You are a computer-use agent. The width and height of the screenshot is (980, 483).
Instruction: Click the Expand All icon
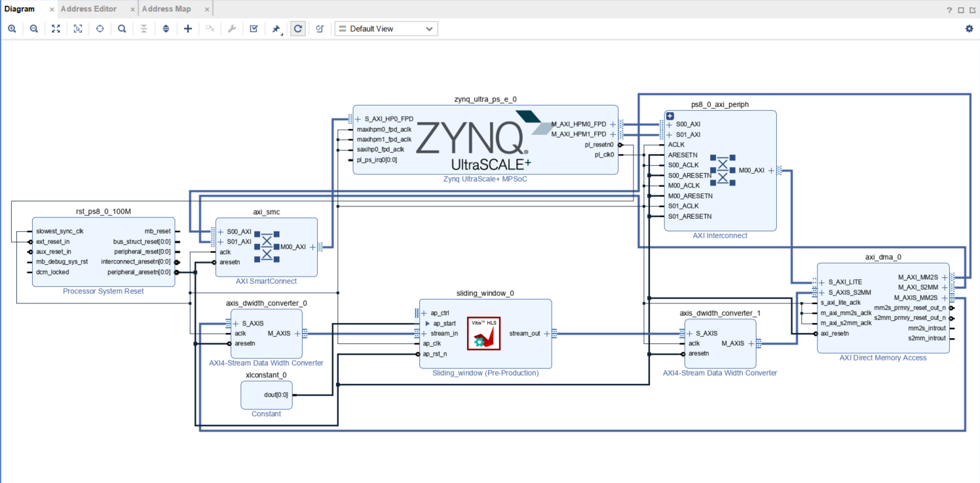[x=166, y=29]
